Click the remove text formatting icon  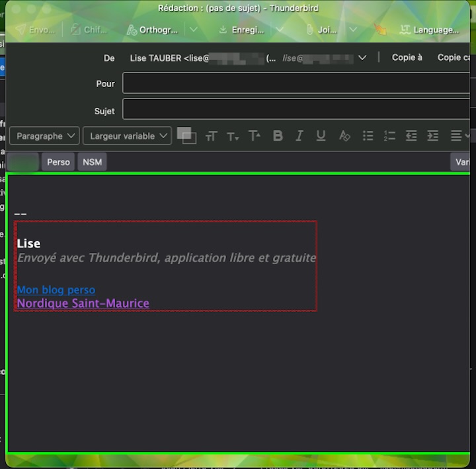pyautogui.click(x=344, y=135)
